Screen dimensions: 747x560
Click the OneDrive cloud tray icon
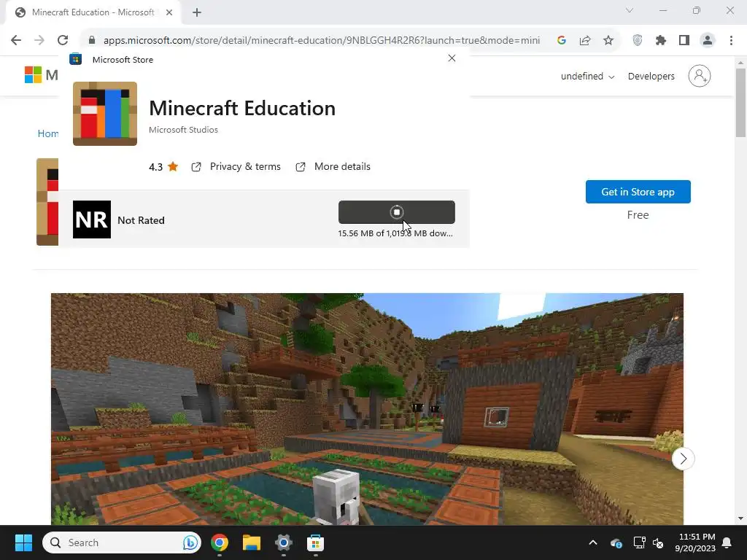point(616,542)
